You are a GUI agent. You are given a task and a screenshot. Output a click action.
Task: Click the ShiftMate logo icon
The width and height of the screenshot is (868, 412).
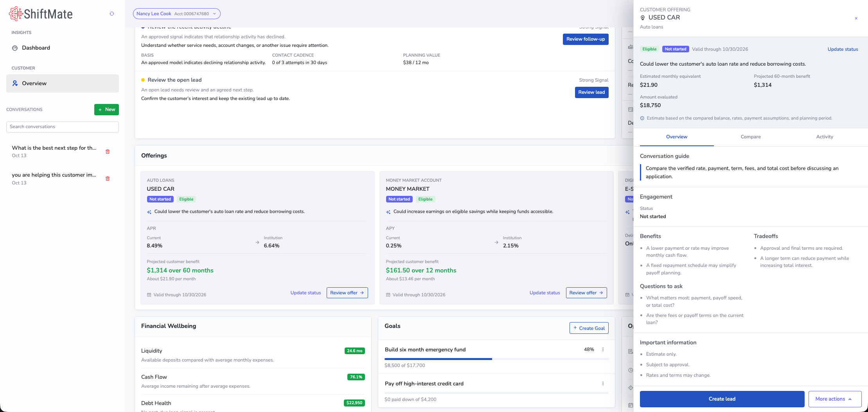tap(16, 14)
